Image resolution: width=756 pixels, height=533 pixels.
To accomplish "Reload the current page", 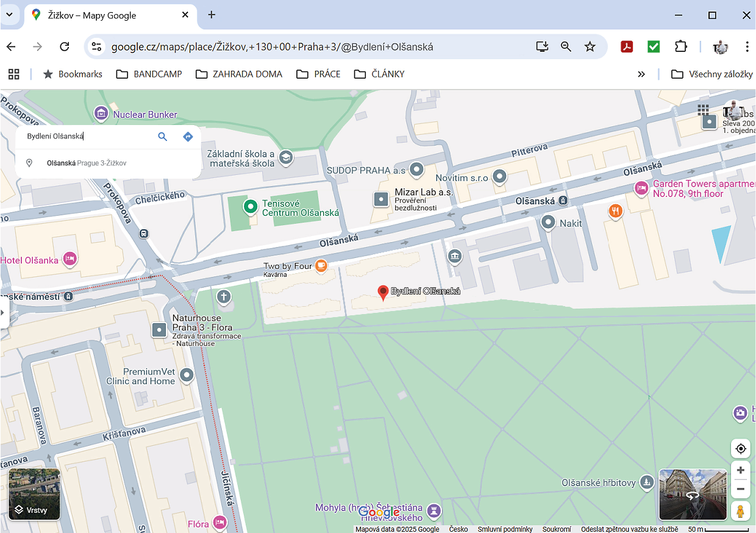I will click(64, 47).
